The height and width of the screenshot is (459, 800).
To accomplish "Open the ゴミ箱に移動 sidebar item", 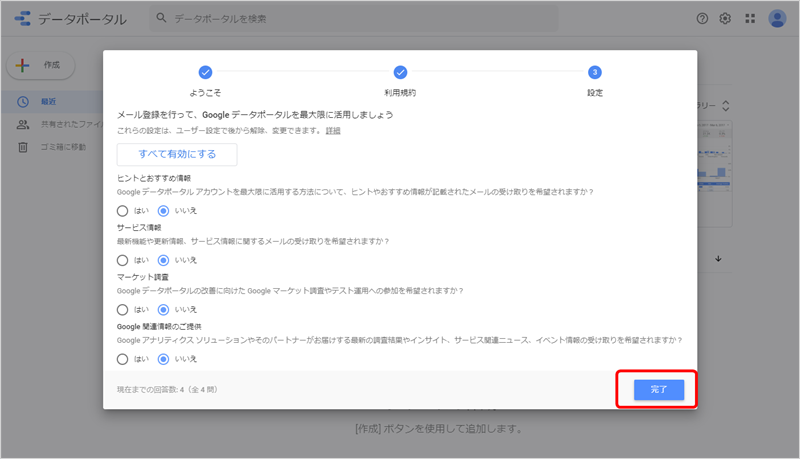I will pyautogui.click(x=52, y=147).
